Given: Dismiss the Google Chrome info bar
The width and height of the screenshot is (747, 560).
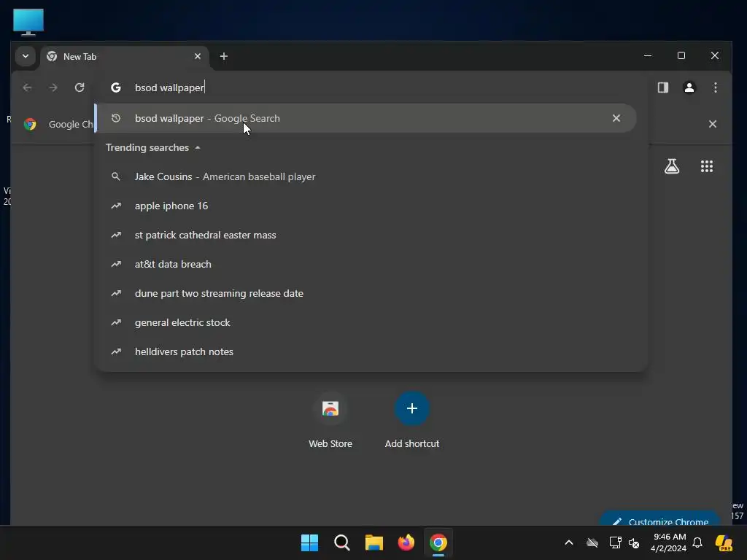Looking at the screenshot, I should 712,124.
